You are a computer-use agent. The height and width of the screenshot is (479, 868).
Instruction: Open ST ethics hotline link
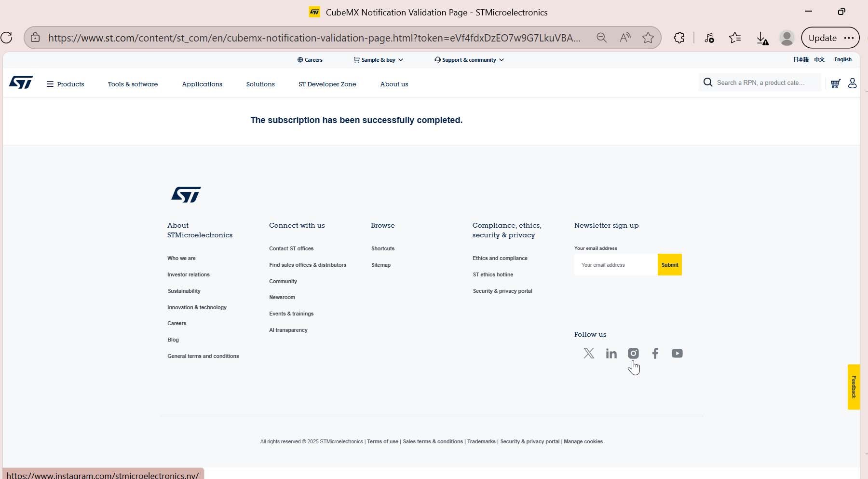[x=493, y=274]
